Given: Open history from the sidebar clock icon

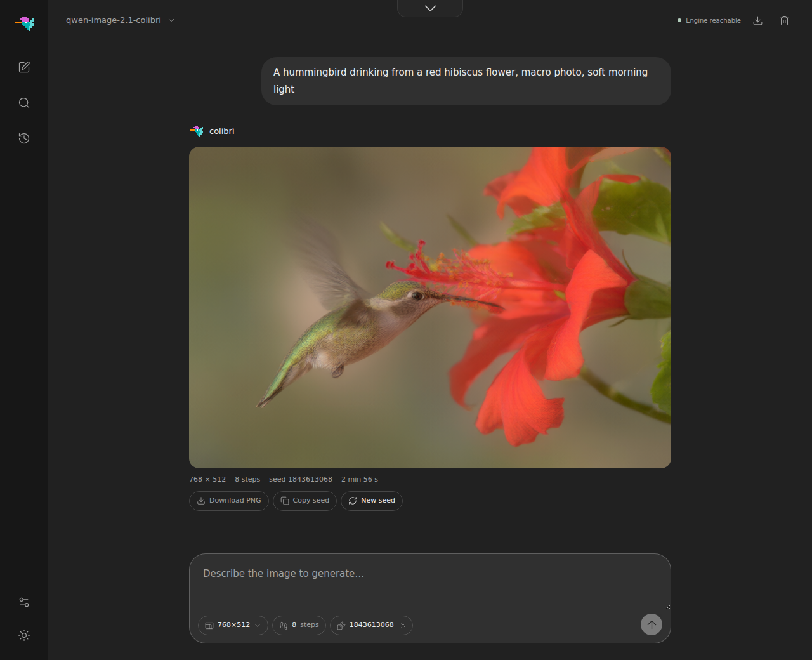Looking at the screenshot, I should click(x=24, y=138).
